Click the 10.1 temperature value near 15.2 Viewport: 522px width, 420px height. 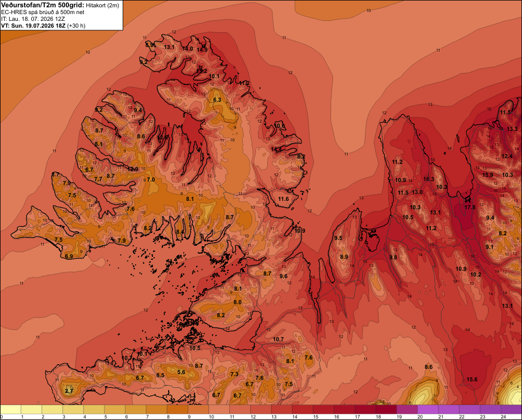point(214,76)
